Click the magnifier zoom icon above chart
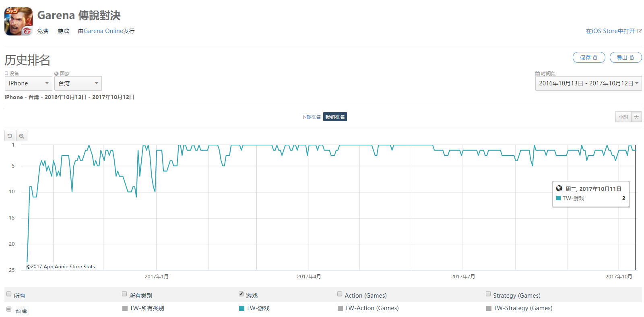Image resolution: width=644 pixels, height=317 pixels. tap(22, 136)
